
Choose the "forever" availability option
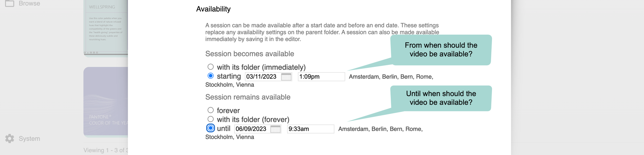point(211,110)
